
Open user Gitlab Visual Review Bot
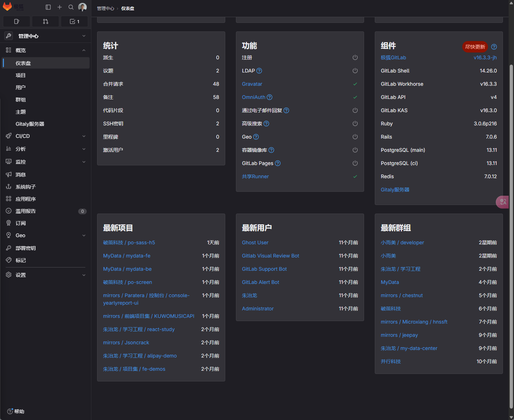click(x=271, y=256)
